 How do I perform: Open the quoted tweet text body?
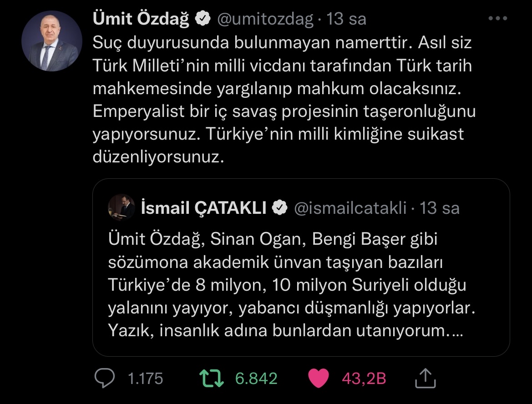[x=291, y=285]
